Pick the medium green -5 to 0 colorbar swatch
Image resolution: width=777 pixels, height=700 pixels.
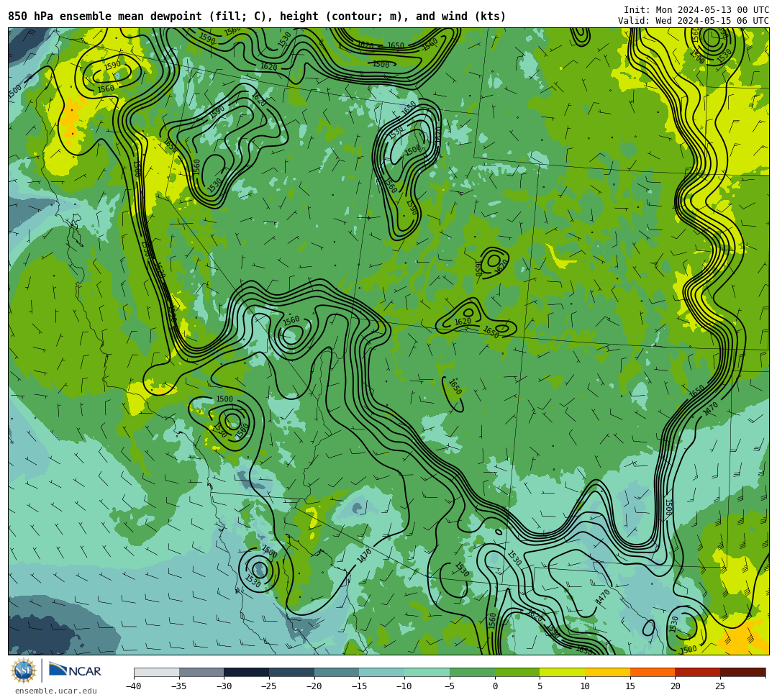click(472, 672)
